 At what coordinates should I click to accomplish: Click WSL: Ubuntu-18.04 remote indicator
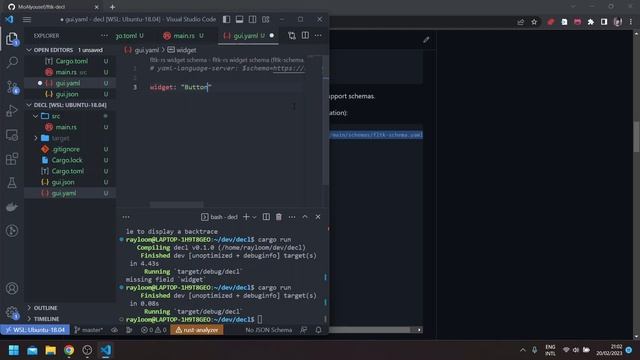pos(36,330)
